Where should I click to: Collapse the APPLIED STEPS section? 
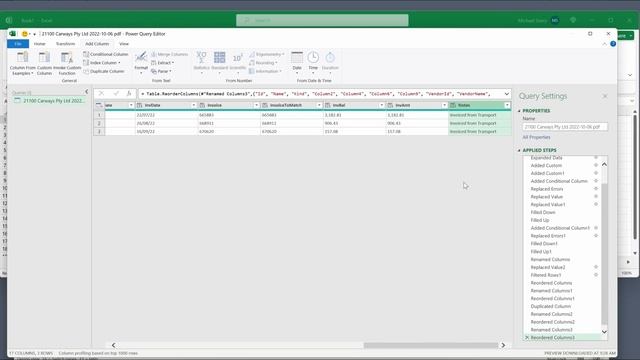click(519, 151)
